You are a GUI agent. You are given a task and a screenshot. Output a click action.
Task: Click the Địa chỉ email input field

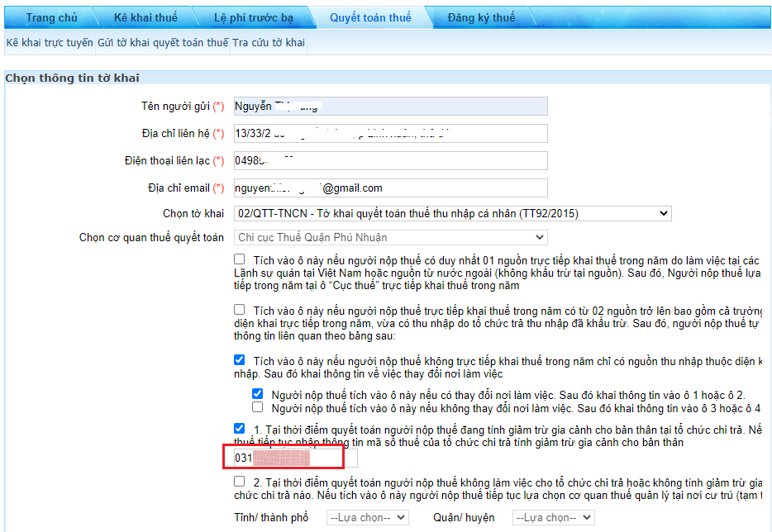click(390, 188)
